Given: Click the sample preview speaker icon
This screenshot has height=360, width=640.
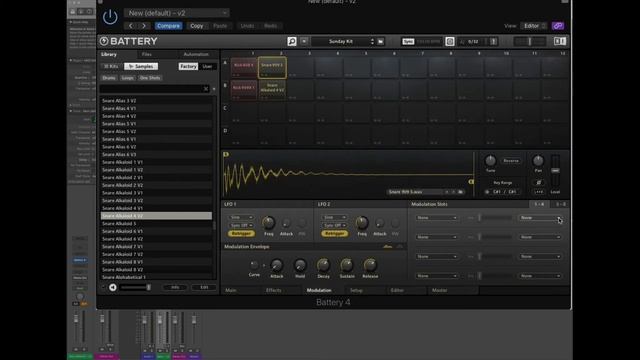Looking at the screenshot, I should pos(113,287).
